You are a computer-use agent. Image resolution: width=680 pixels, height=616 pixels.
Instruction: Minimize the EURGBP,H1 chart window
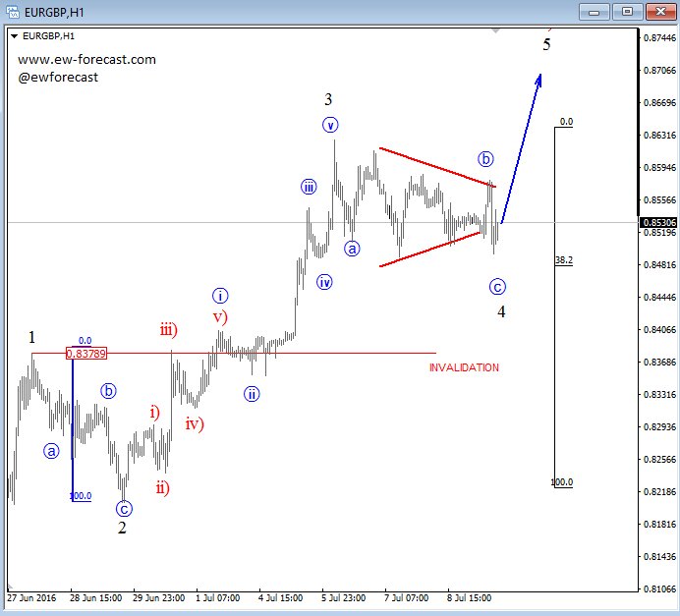click(595, 12)
